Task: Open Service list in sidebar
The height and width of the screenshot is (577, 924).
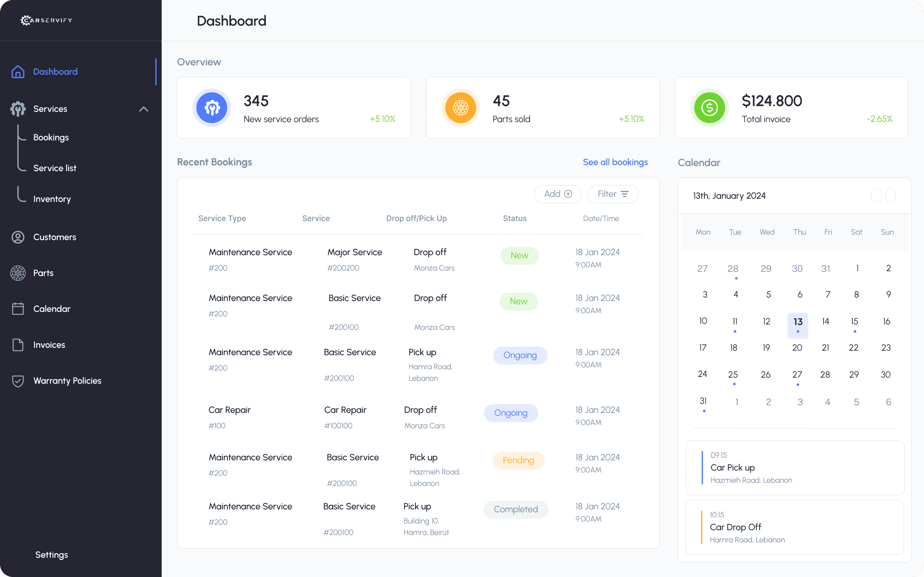Action: pos(55,168)
